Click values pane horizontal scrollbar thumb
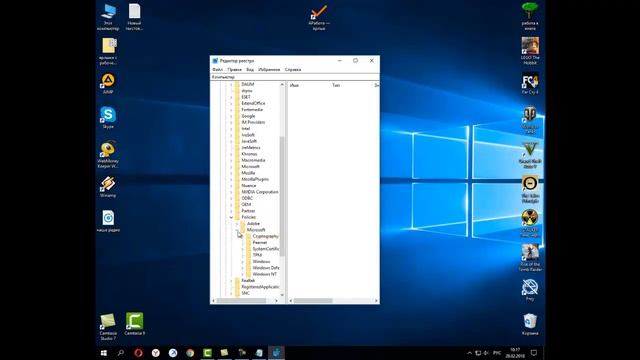 (x=313, y=301)
